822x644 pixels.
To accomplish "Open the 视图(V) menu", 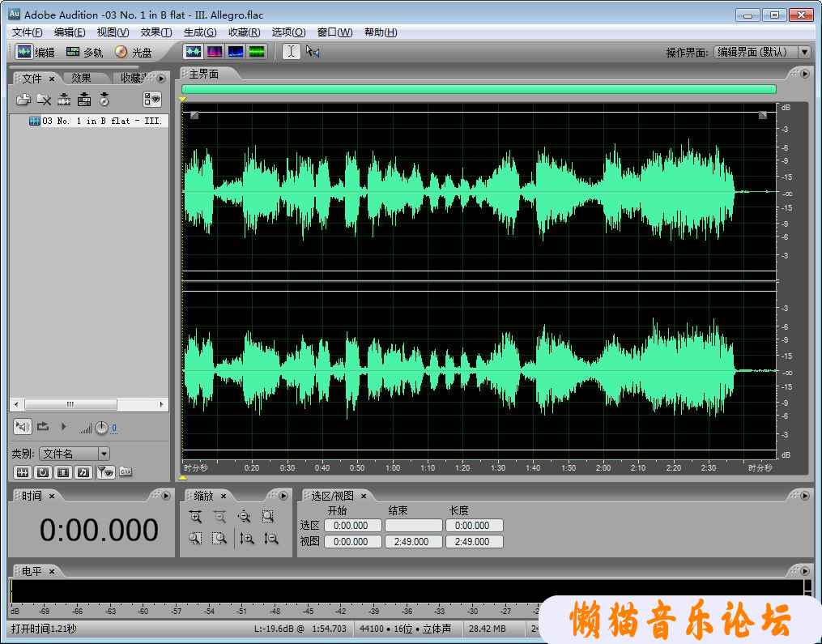I will pyautogui.click(x=113, y=32).
